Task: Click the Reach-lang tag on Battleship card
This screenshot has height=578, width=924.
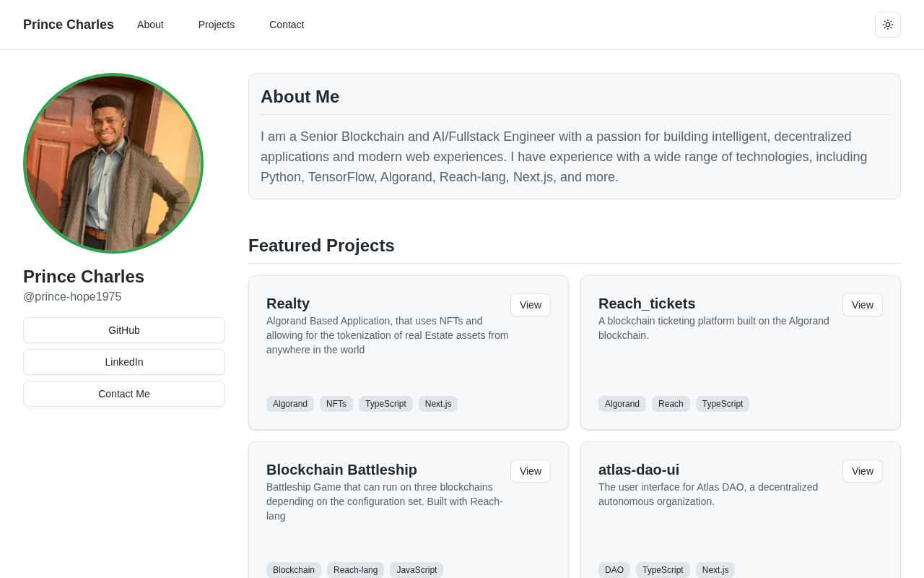Action: 355,570
